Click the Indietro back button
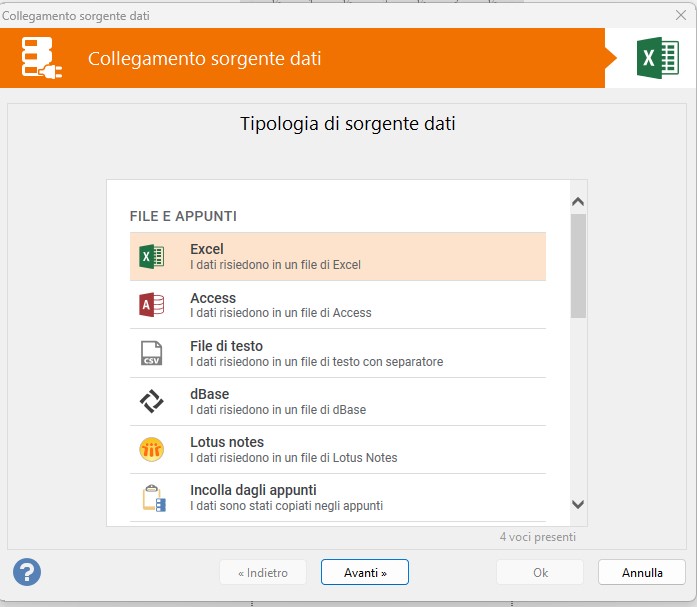 263,572
